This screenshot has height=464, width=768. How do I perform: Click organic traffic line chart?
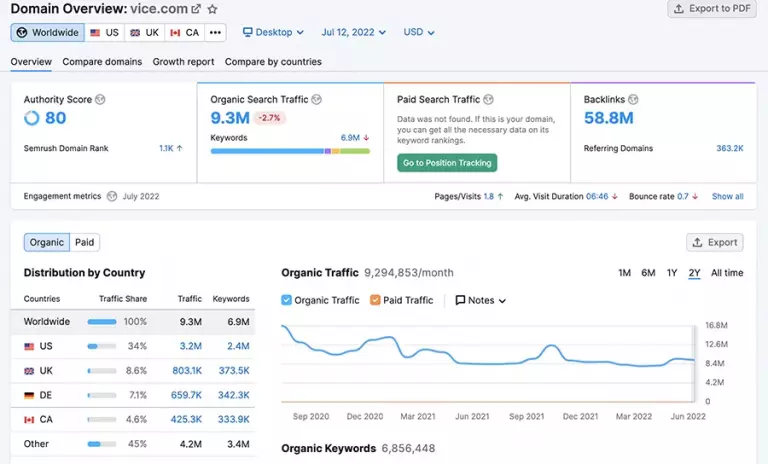[488, 363]
